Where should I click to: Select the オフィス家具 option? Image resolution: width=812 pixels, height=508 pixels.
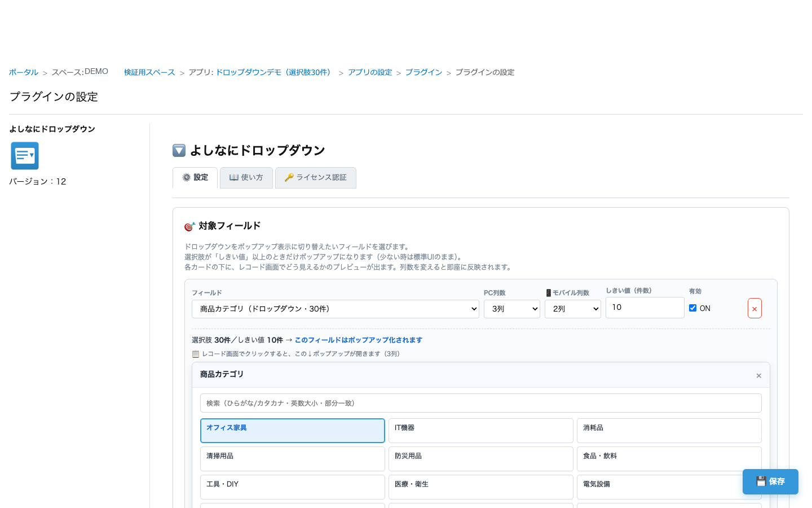(x=293, y=431)
